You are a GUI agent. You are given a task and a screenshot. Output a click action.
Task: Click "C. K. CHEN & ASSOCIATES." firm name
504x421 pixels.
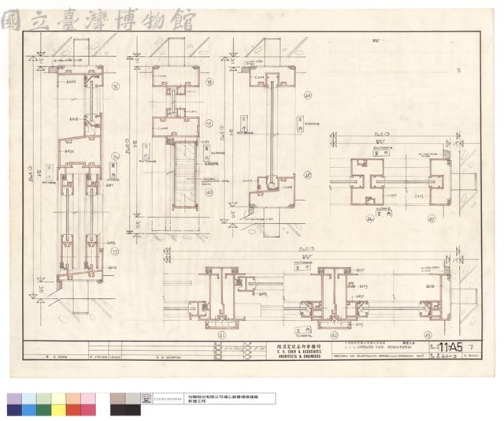(299, 352)
